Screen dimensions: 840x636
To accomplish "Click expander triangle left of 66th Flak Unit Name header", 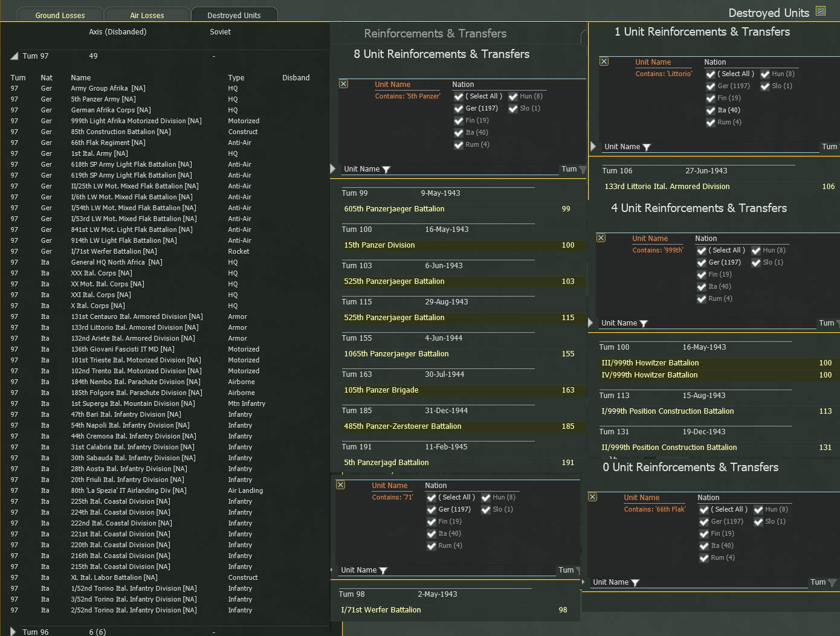I will 583,582.
